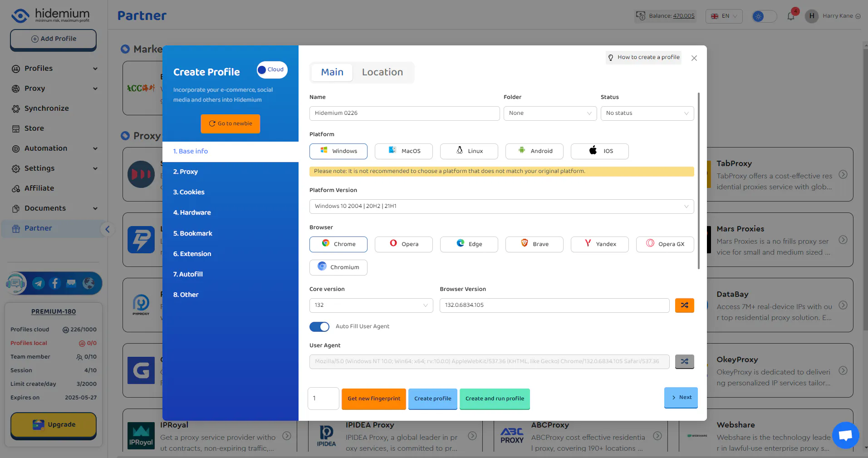Image resolution: width=868 pixels, height=458 pixels.
Task: Click the support headset icon
Action: [16, 284]
